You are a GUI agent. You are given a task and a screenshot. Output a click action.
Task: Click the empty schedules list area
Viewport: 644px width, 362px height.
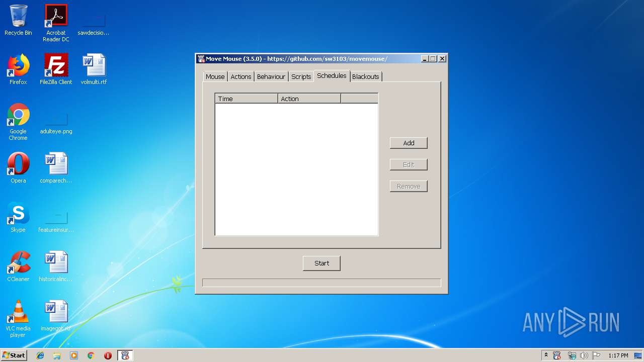coord(296,169)
